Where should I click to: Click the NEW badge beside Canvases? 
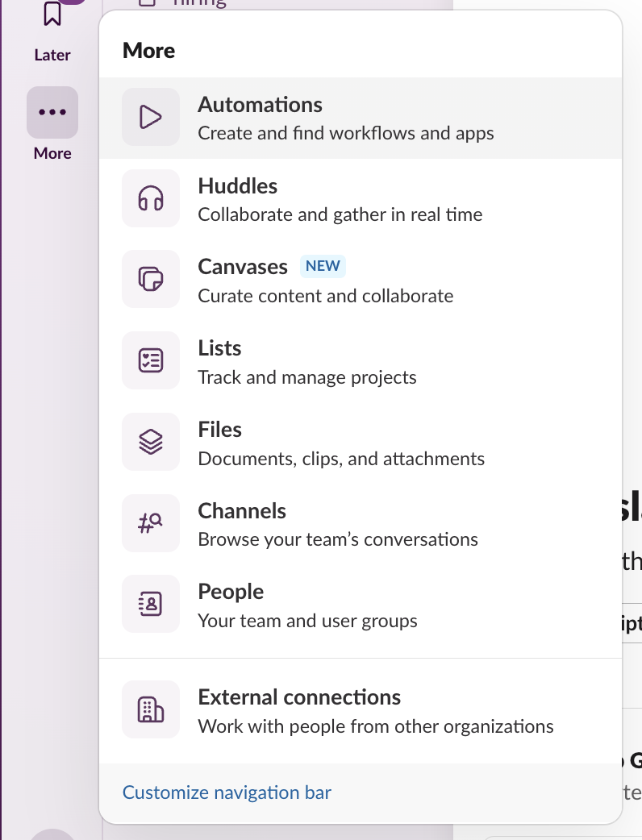[x=323, y=266]
